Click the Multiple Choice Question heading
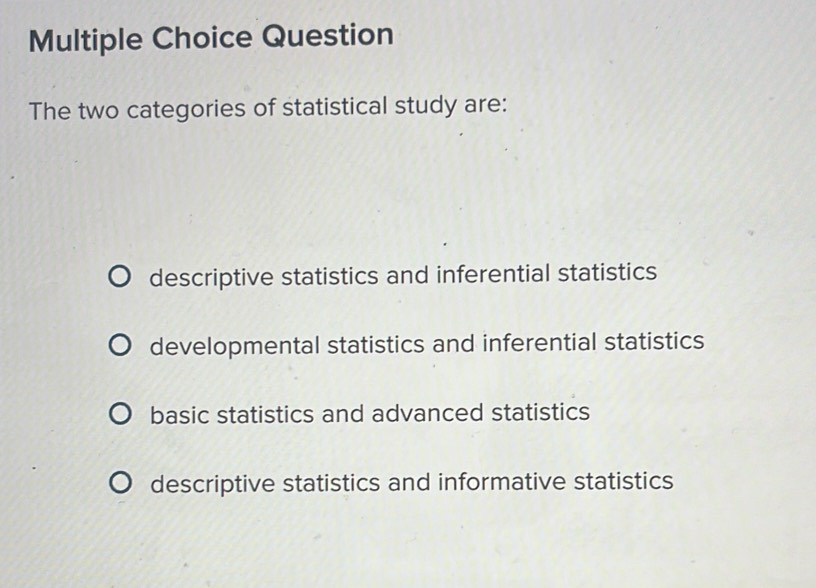816x588 pixels. tap(210, 37)
